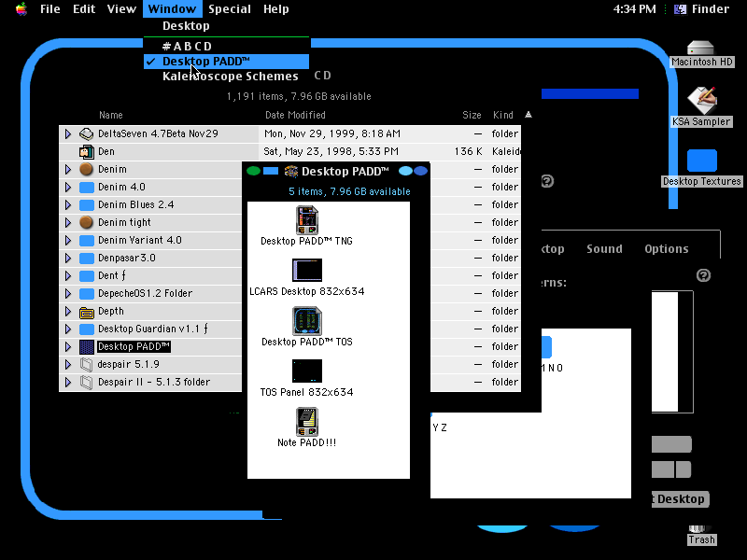Image resolution: width=747 pixels, height=560 pixels.
Task: Click the DepecheOS1.2 Folder icon
Action: click(86, 293)
